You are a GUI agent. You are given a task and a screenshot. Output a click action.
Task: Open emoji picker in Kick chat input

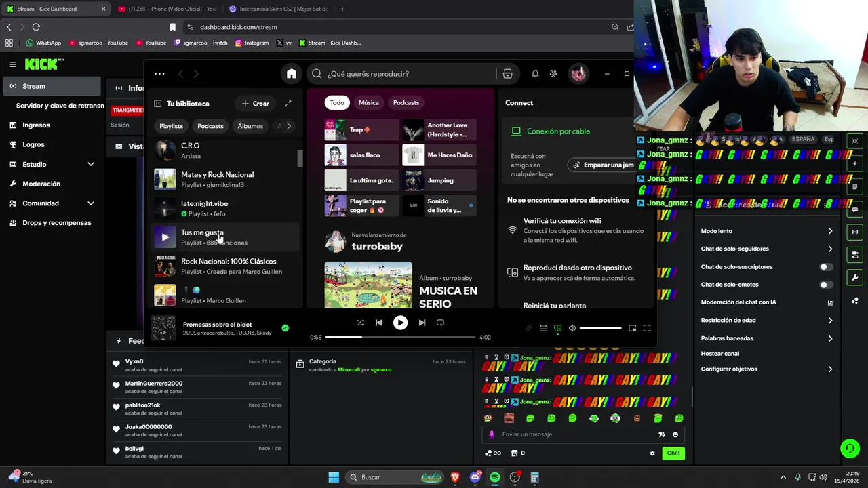(675, 434)
